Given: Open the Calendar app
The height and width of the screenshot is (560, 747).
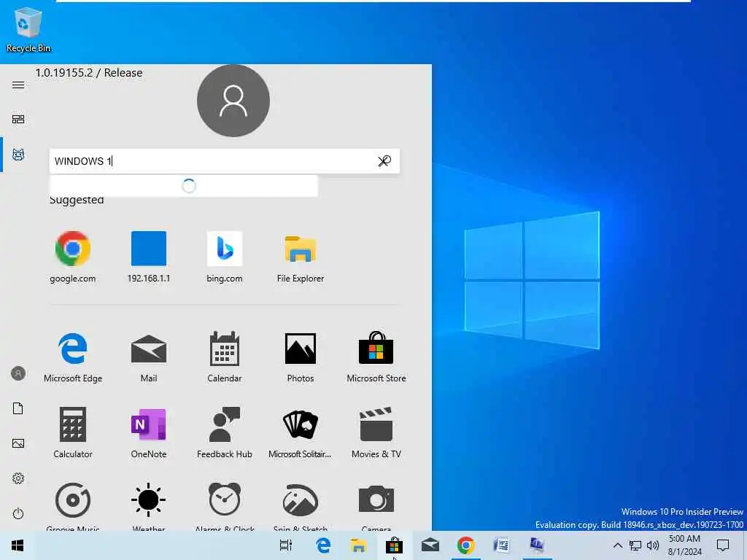Looking at the screenshot, I should pos(225,357).
